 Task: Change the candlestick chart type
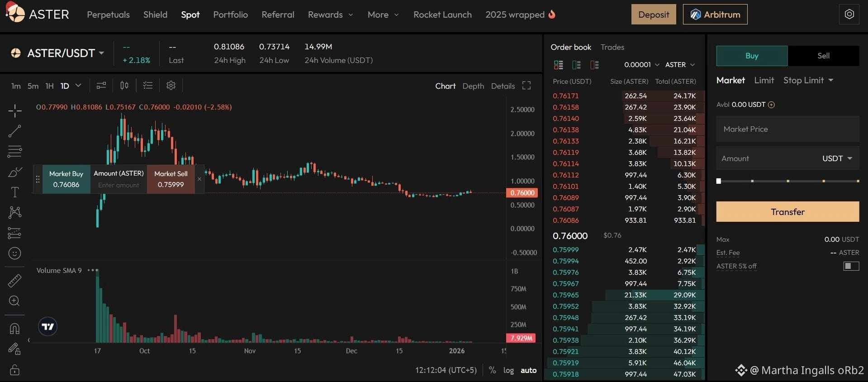[x=124, y=85]
